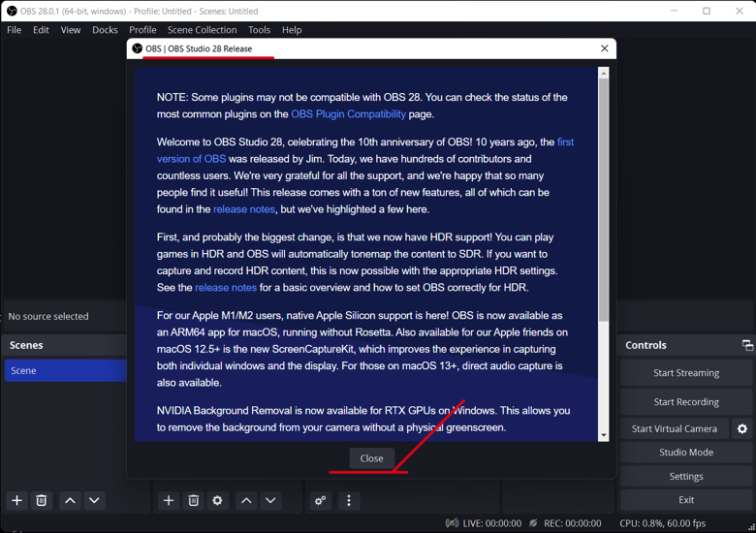Click Start Recording
756x533 pixels.
point(686,402)
